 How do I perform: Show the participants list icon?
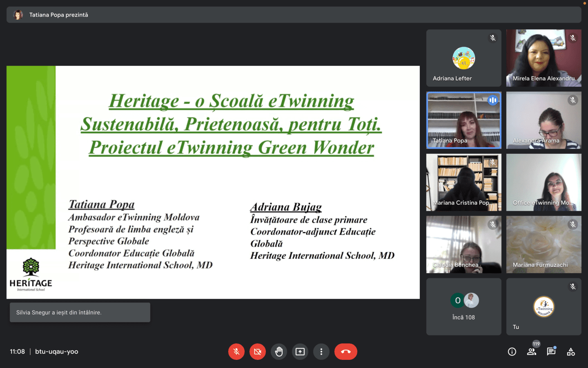tap(531, 352)
